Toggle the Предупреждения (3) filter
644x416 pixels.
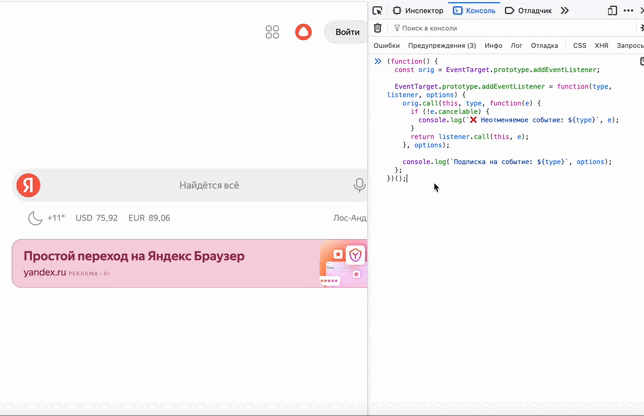[442, 46]
